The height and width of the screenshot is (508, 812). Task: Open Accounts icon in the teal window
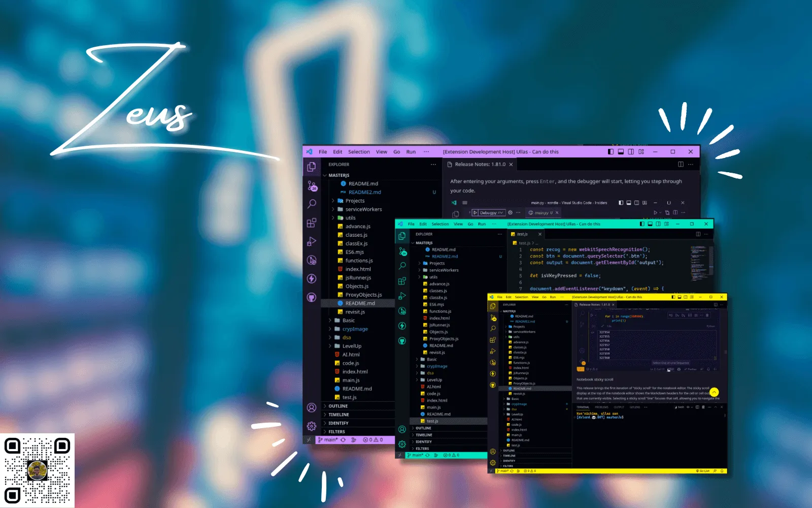point(402,430)
